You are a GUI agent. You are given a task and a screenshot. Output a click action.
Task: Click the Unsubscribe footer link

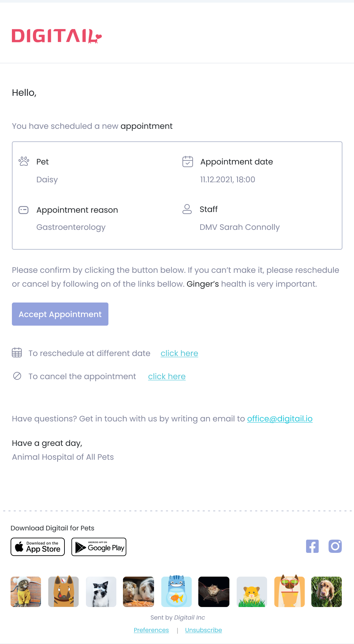point(203,630)
